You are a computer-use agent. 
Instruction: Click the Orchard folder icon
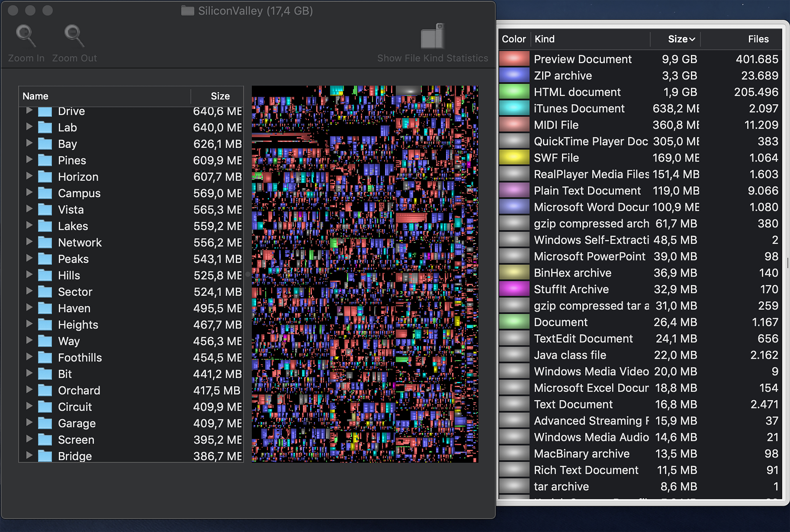45,391
